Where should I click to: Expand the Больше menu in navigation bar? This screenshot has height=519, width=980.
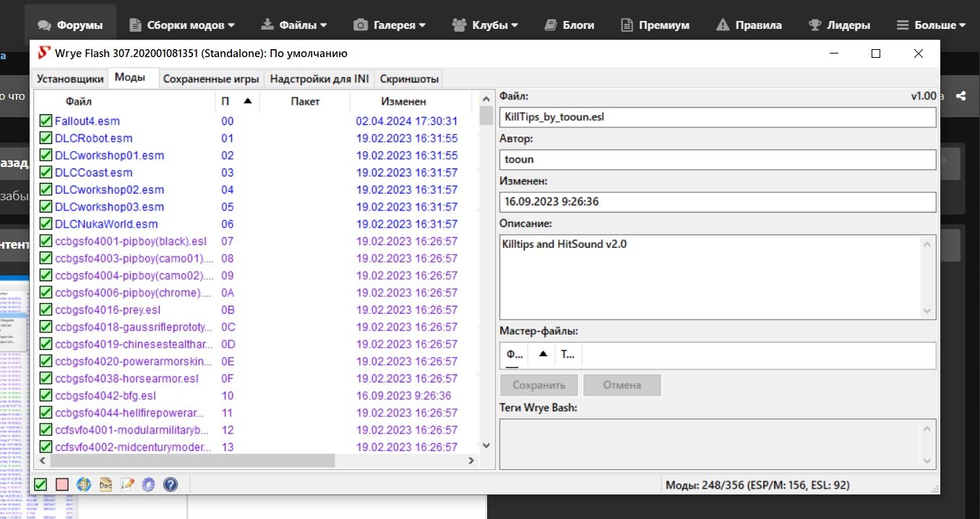click(931, 25)
